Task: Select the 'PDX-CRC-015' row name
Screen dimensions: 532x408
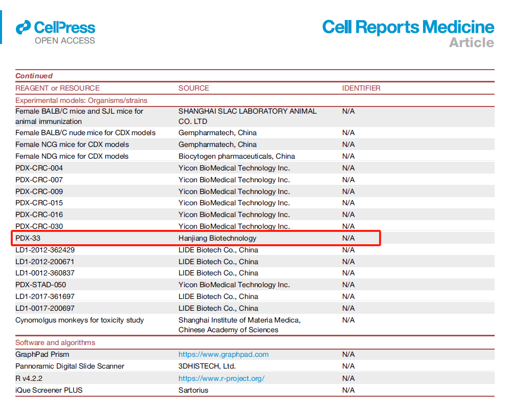Action: (39, 203)
